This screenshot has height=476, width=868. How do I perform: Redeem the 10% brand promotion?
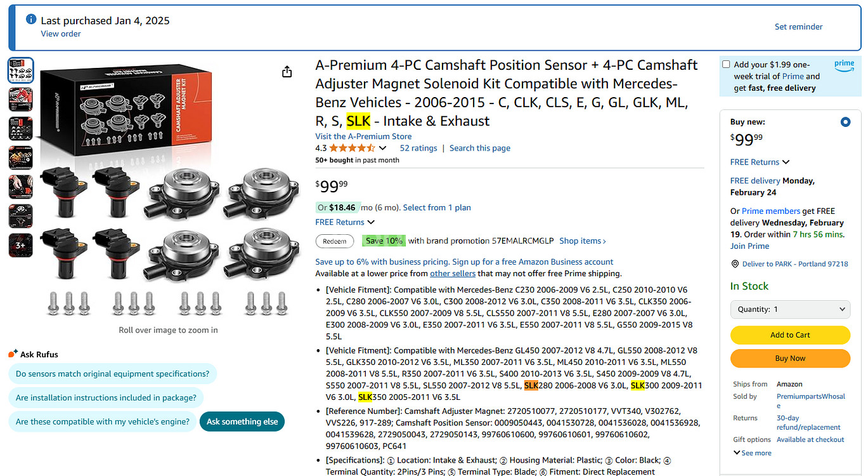pos(335,241)
